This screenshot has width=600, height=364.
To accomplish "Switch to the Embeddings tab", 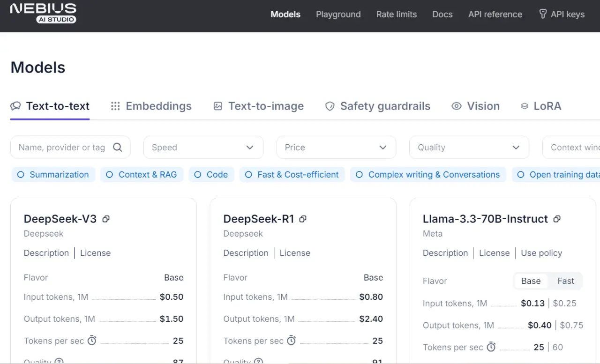I will pyautogui.click(x=151, y=106).
